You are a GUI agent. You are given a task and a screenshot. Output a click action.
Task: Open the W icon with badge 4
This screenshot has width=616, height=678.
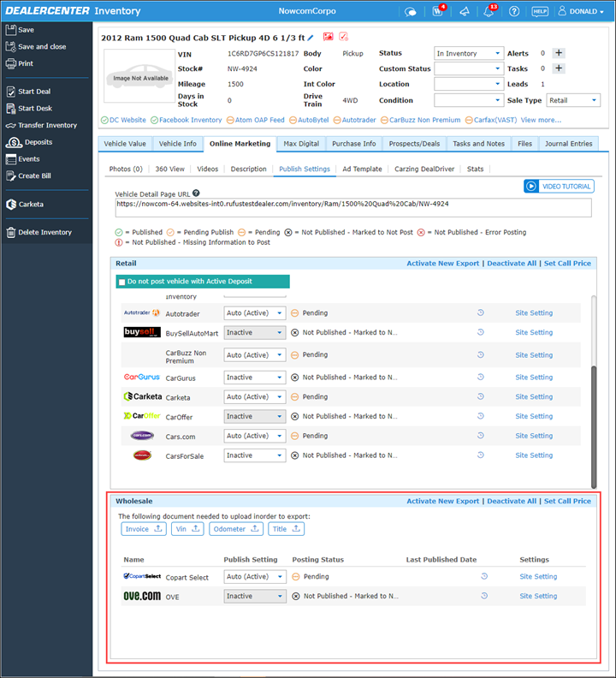tap(438, 11)
